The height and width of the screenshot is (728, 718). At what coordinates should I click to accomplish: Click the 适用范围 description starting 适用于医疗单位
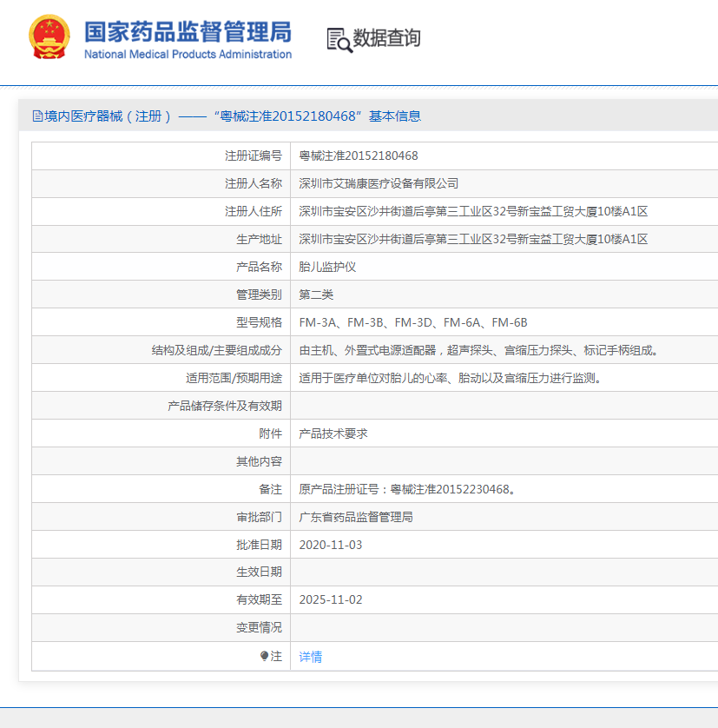pos(451,379)
